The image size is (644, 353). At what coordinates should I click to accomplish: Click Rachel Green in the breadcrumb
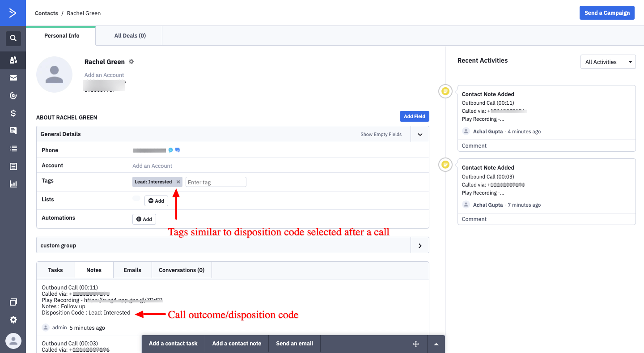[x=84, y=13]
